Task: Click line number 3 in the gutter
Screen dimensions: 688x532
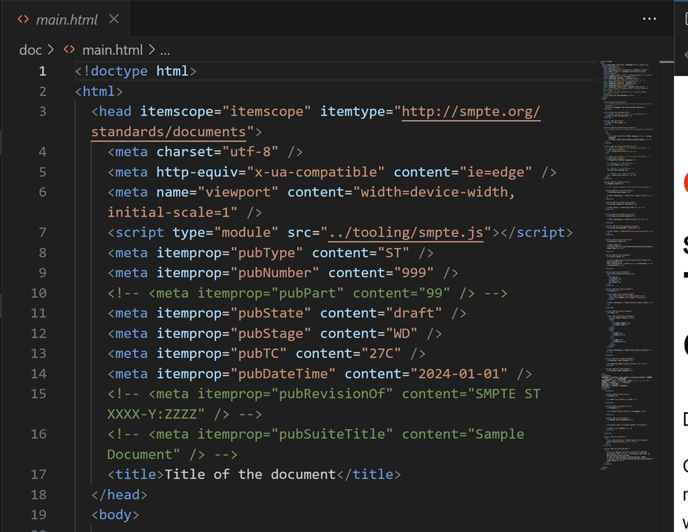Action: (x=42, y=111)
